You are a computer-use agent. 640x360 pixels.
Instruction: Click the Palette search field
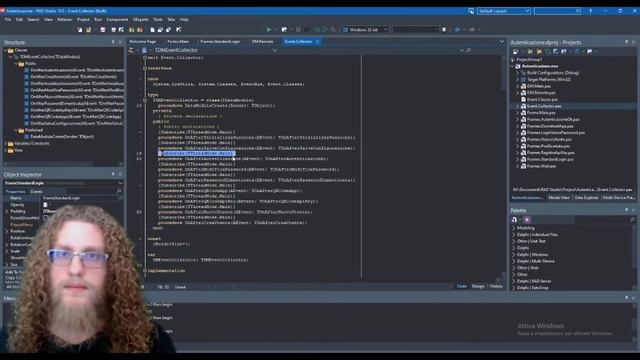coord(605,220)
